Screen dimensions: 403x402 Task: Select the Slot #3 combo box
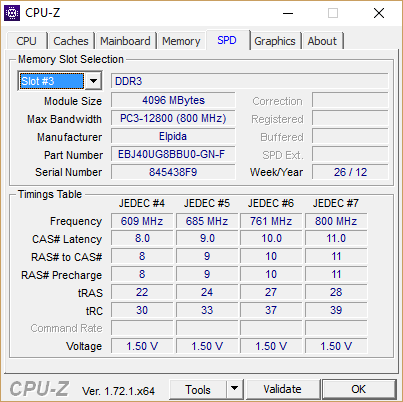click(x=60, y=81)
